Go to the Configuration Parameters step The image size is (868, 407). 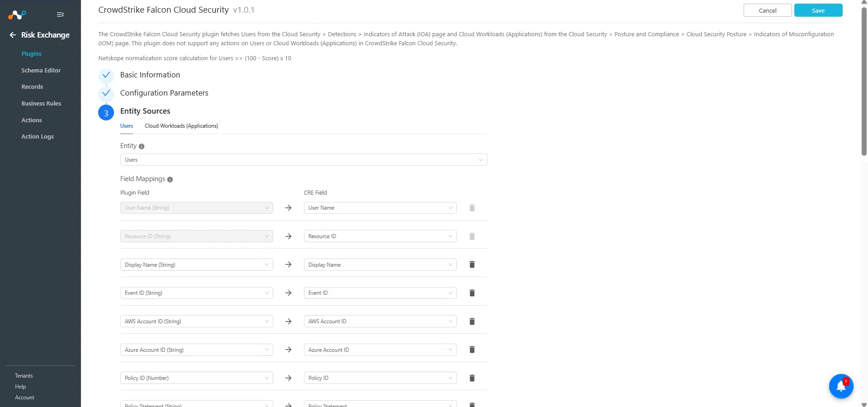tap(164, 93)
